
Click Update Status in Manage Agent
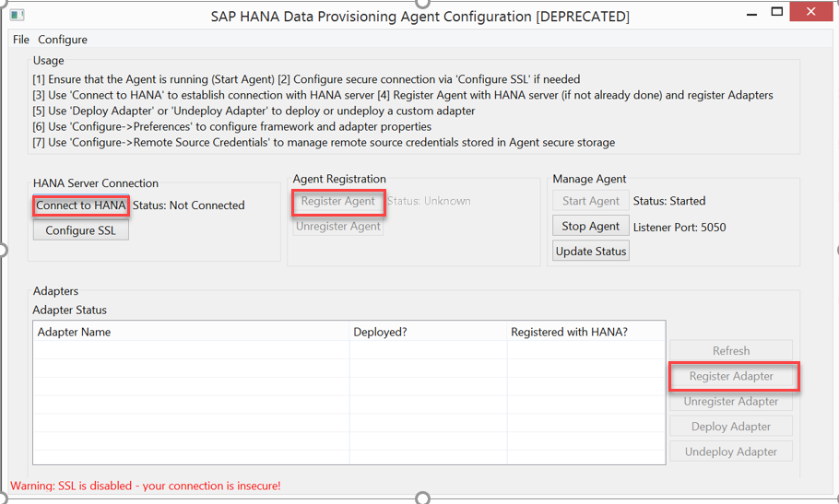(591, 252)
